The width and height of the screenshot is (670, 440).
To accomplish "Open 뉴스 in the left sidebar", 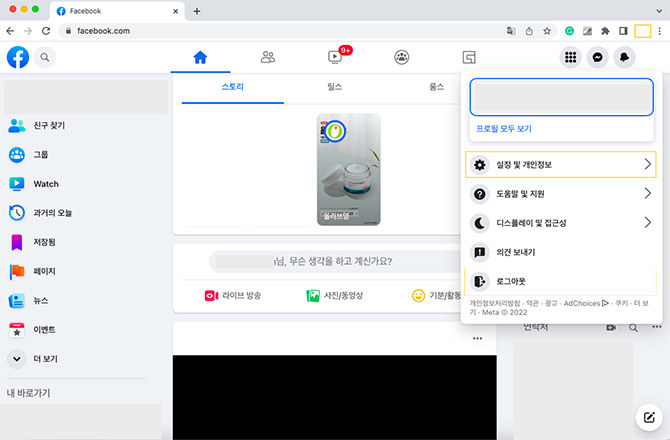I will [85, 301].
